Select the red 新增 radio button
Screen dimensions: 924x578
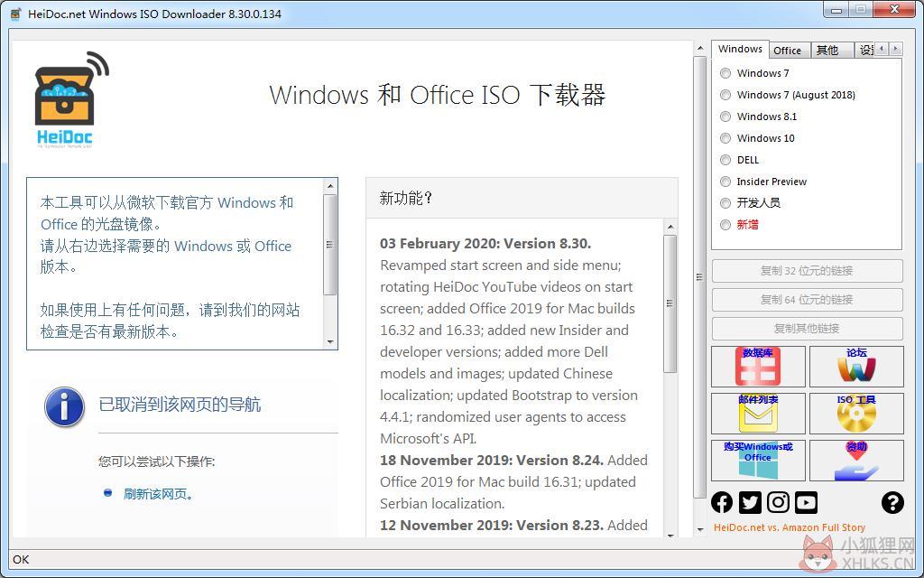coord(725,225)
